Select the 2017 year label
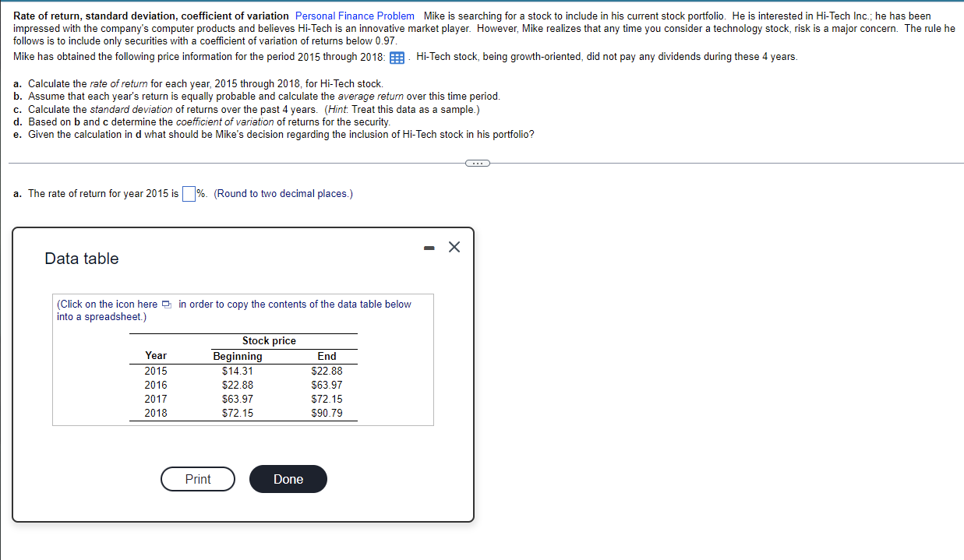The height and width of the screenshot is (560, 964). [x=156, y=399]
